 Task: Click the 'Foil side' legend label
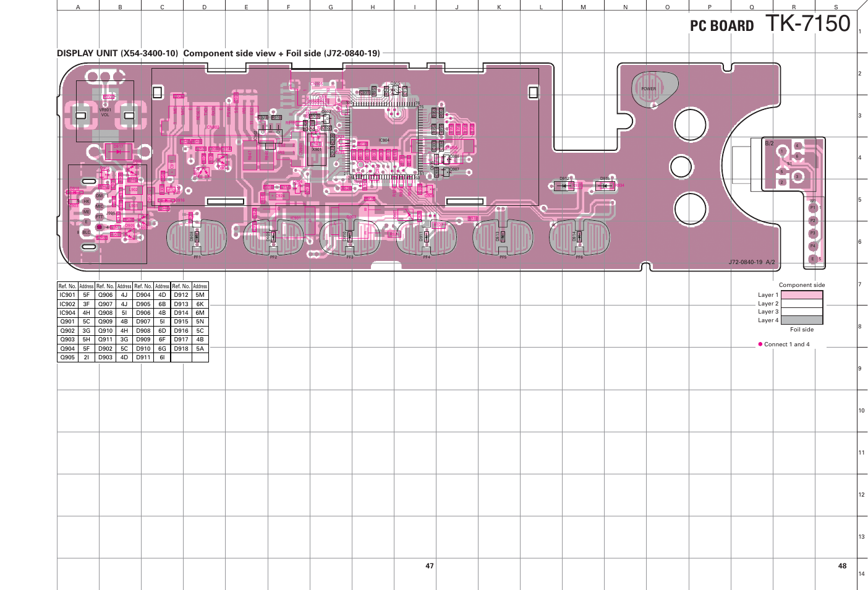click(x=802, y=330)
